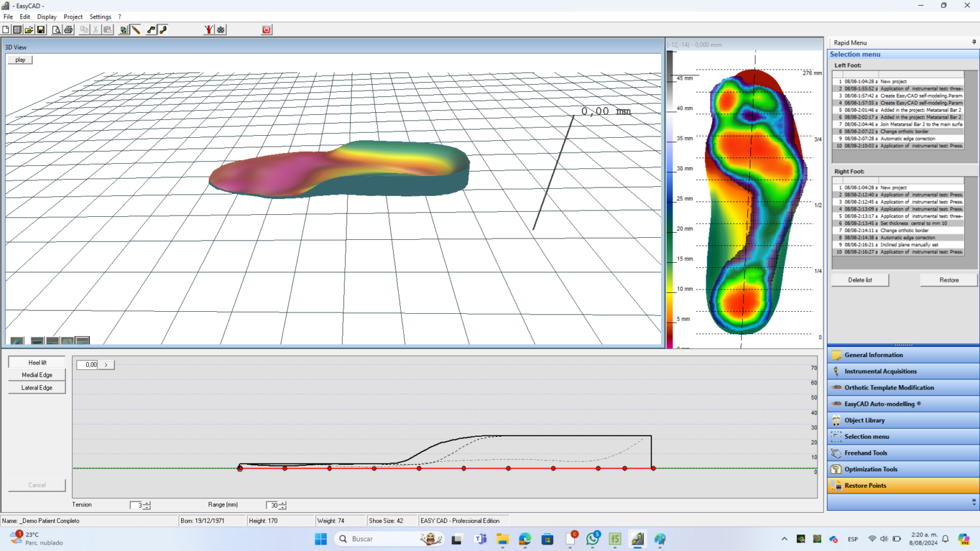Open the Settings menu

point(101,17)
